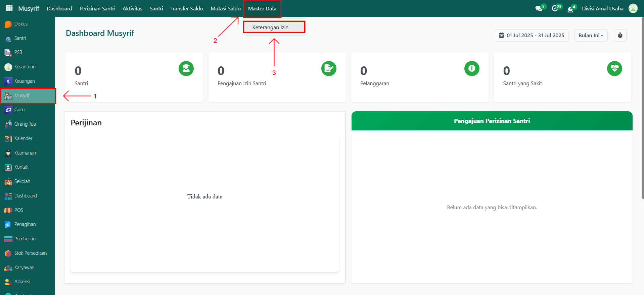Image resolution: width=644 pixels, height=295 pixels.
Task: Open the chat messages icon with badge 5
Action: [x=539, y=8]
